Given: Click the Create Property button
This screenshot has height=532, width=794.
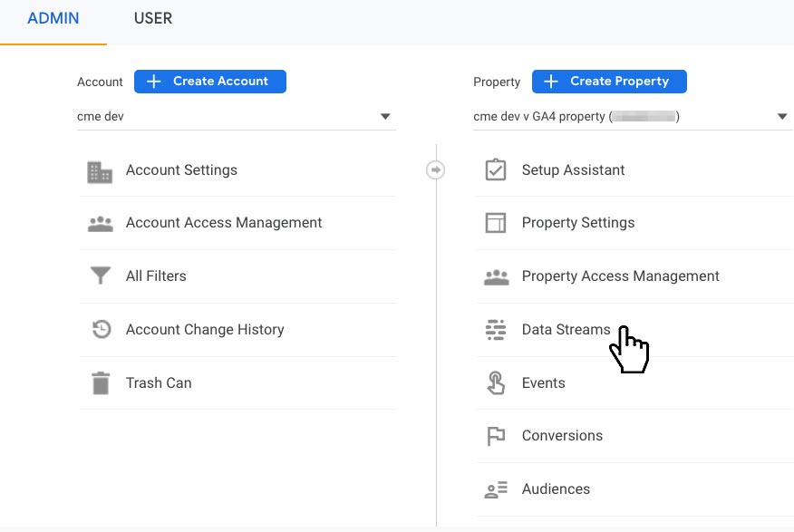Looking at the screenshot, I should point(609,82).
